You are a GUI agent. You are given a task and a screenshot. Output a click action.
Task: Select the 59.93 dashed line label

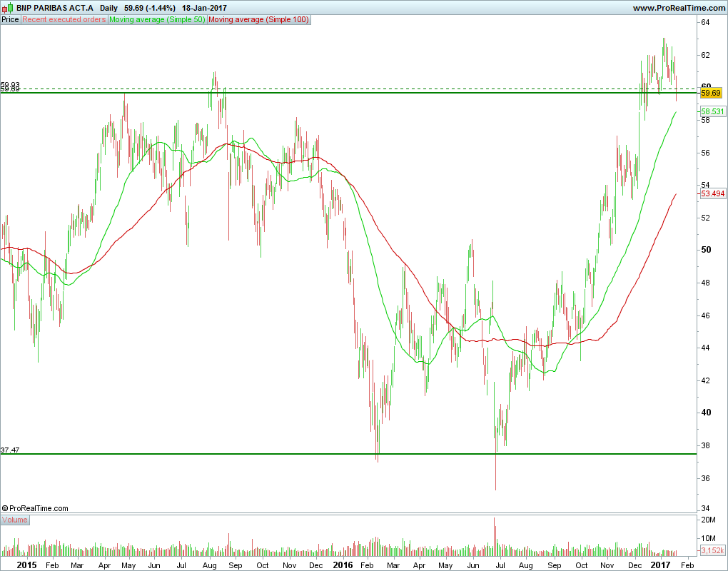10,85
